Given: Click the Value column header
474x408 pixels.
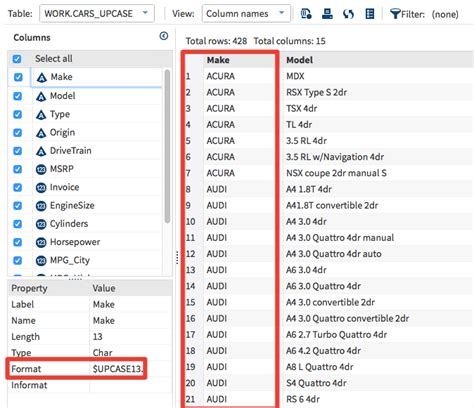Looking at the screenshot, I should click(x=131, y=288).
